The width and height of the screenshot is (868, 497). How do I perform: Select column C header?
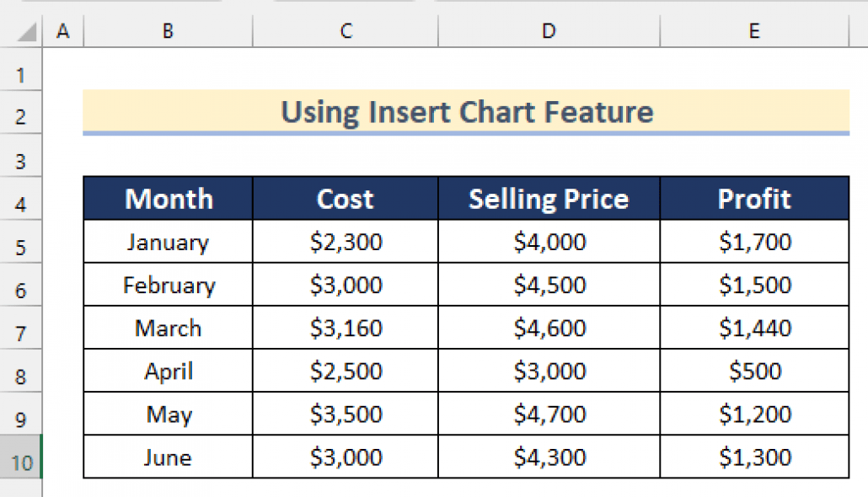click(x=345, y=31)
